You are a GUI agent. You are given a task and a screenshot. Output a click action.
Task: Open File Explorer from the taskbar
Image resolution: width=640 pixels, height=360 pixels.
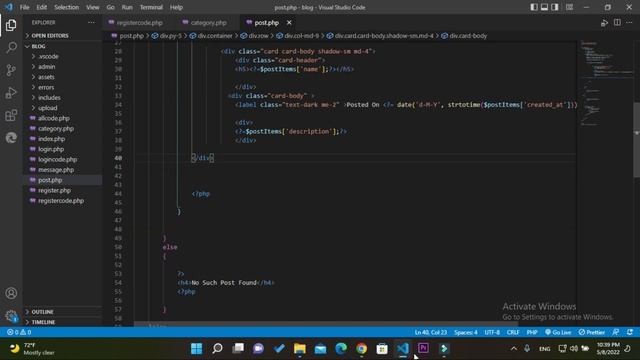[x=300, y=349]
